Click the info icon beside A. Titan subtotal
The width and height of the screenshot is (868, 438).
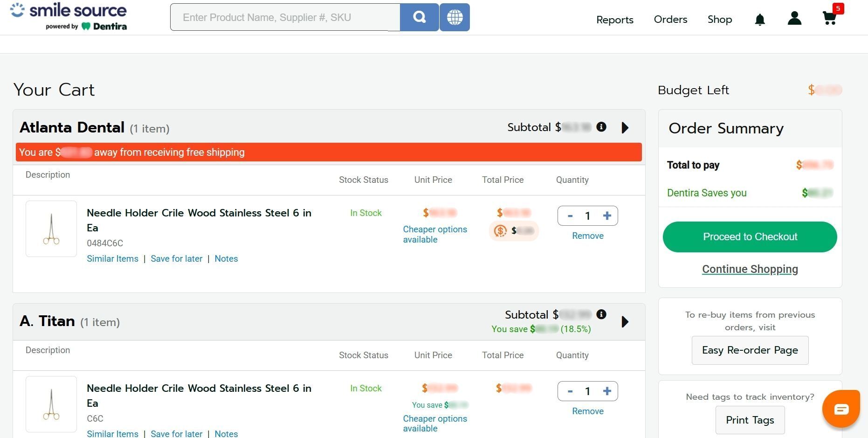point(601,314)
